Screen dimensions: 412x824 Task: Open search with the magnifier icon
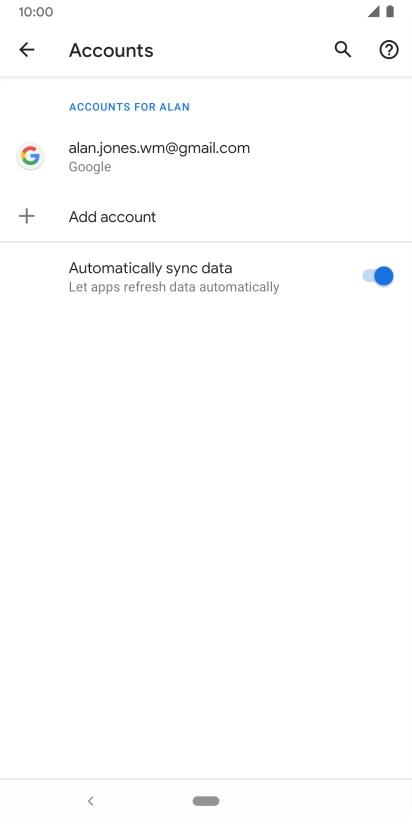click(x=343, y=50)
